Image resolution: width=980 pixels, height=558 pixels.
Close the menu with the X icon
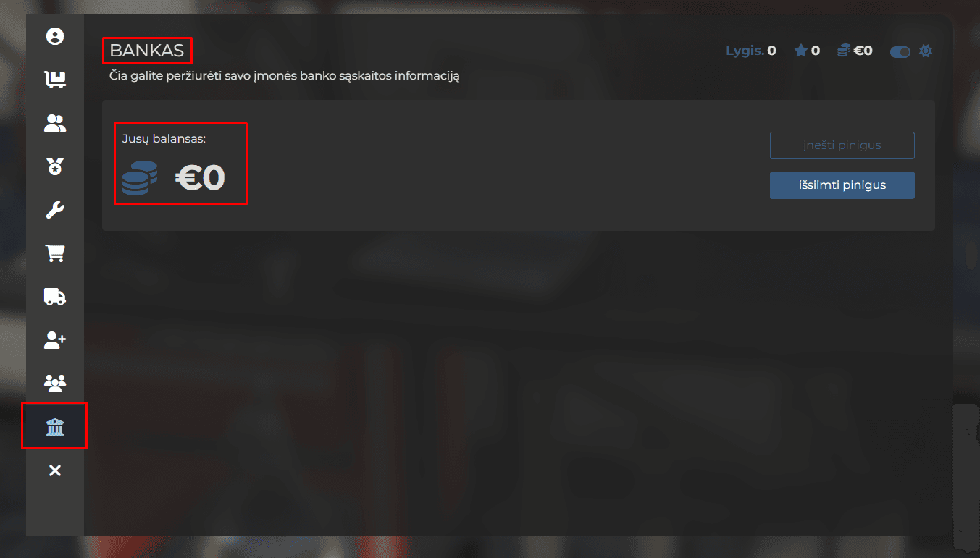point(55,470)
